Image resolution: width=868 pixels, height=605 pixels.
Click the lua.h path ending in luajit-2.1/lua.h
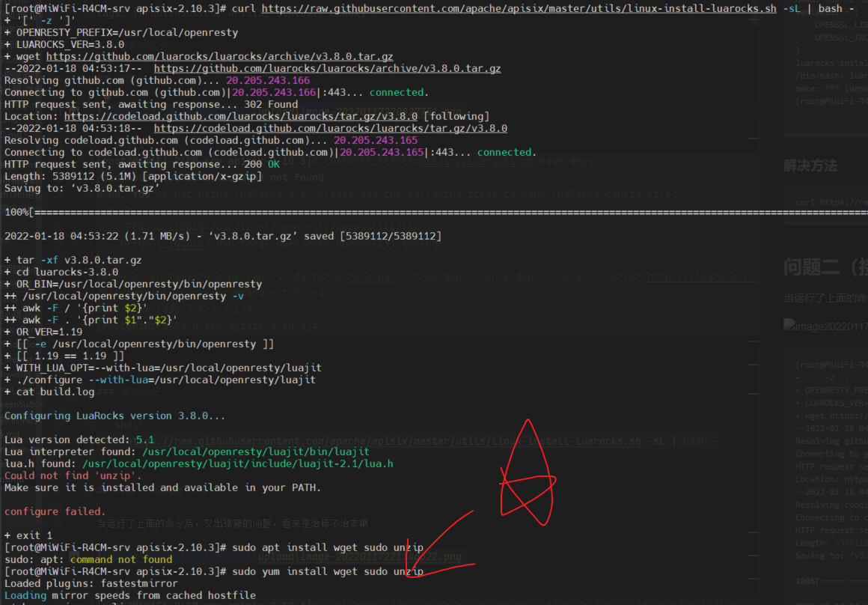(x=238, y=463)
